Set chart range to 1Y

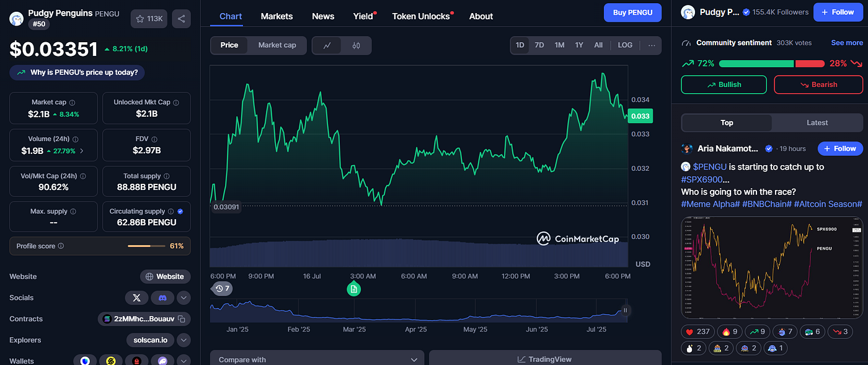[579, 45]
